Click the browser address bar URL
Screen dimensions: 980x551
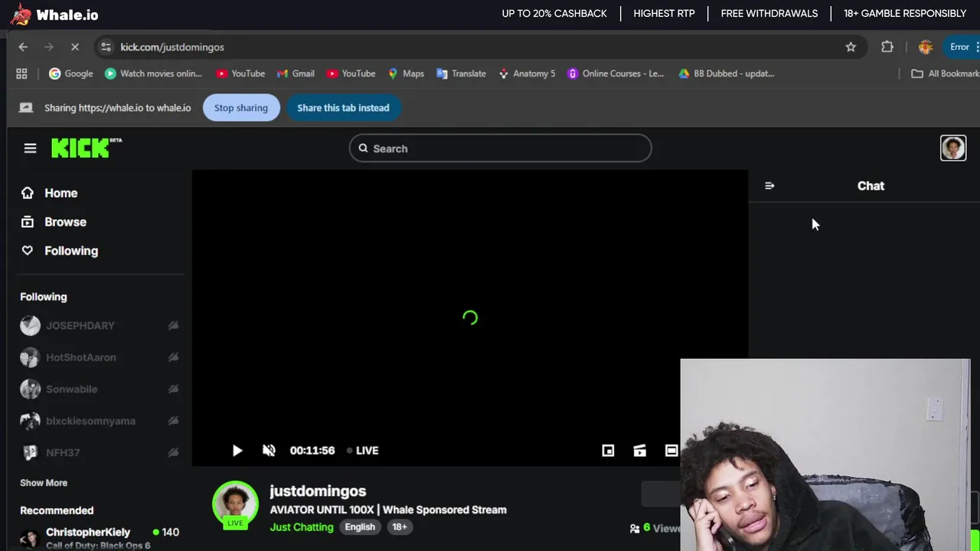(x=172, y=47)
